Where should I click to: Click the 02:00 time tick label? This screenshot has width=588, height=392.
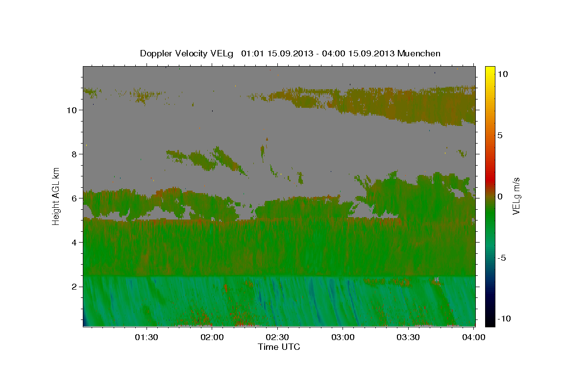click(x=212, y=337)
